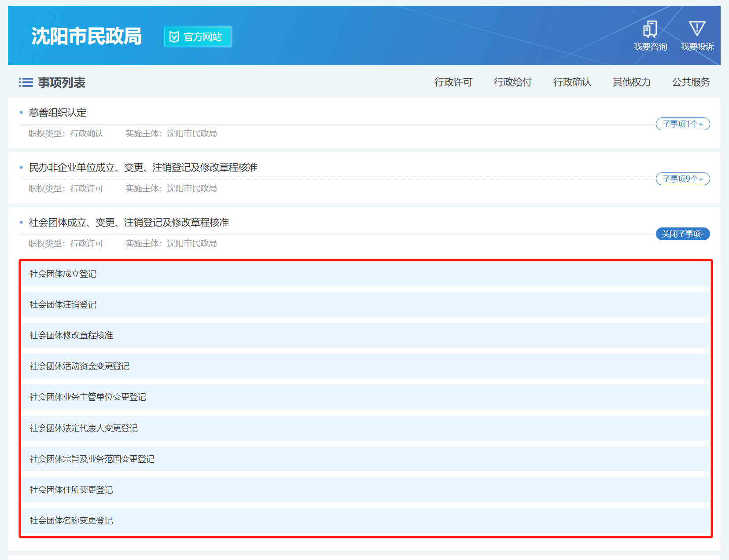The image size is (729, 560).
Task: Select 社会团体法定代表人变更登记 row
Action: click(x=84, y=428)
